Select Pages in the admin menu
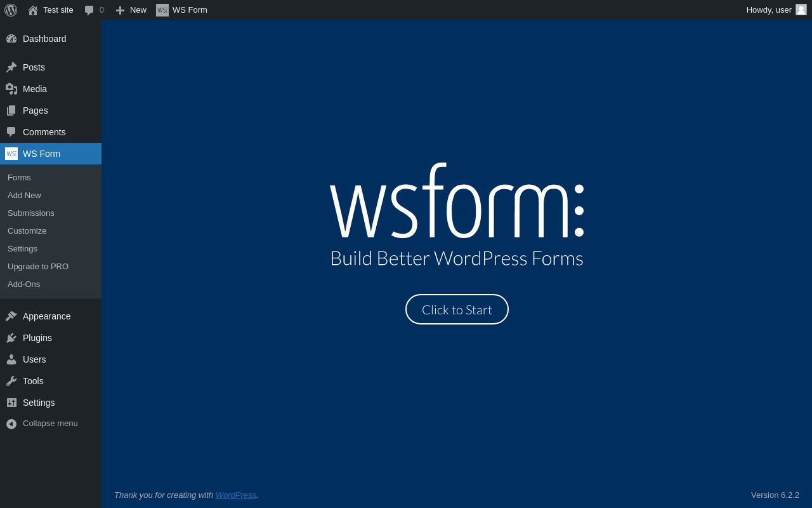 click(51, 110)
